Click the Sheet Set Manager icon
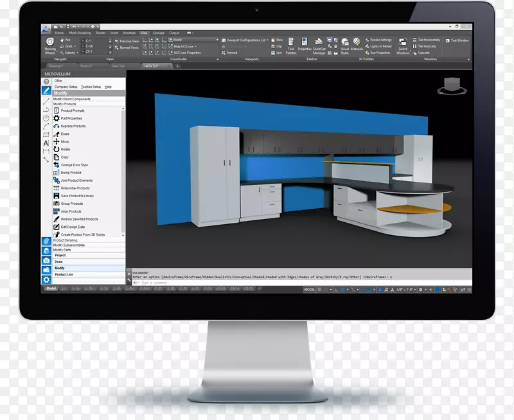514x420 pixels. coord(319,45)
